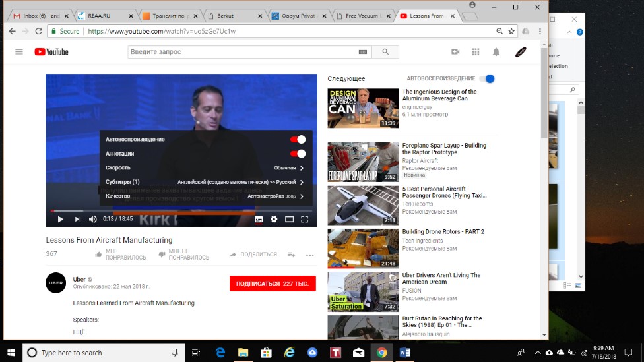The height and width of the screenshot is (362, 644).
Task: Expand the Субтитры language options
Action: coord(204,182)
